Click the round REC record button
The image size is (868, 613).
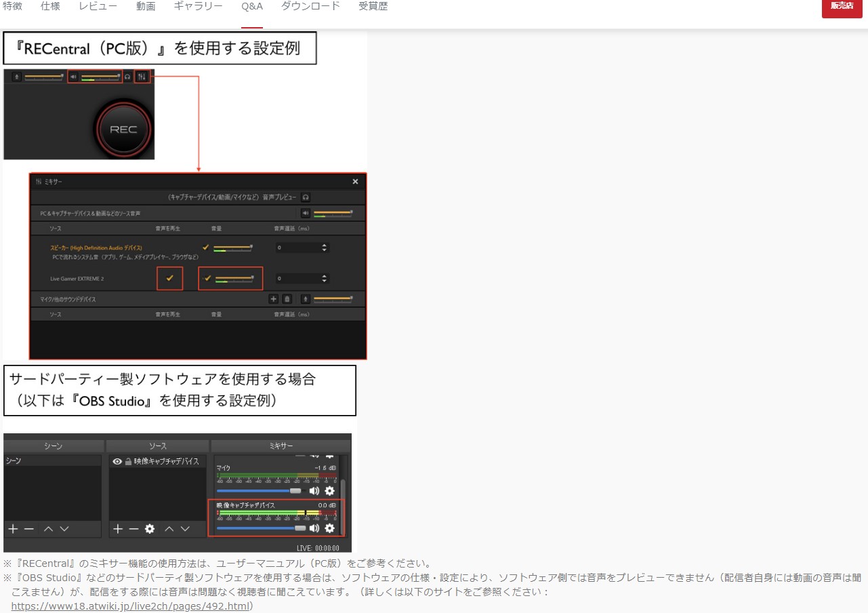[123, 129]
